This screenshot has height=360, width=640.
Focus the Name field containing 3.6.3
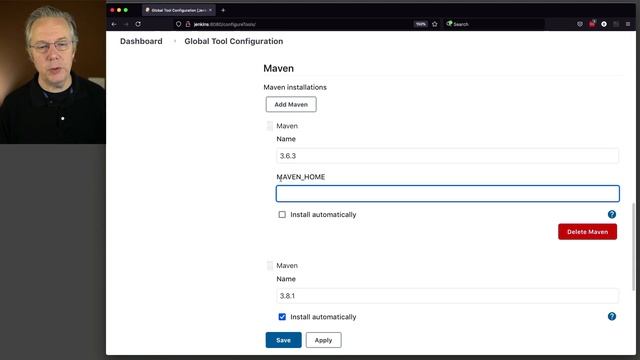pos(447,156)
